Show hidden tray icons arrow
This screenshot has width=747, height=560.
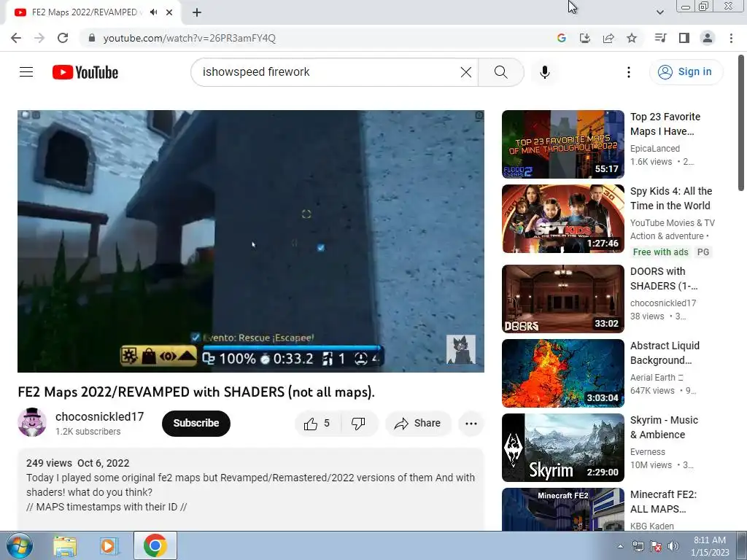[620, 546]
